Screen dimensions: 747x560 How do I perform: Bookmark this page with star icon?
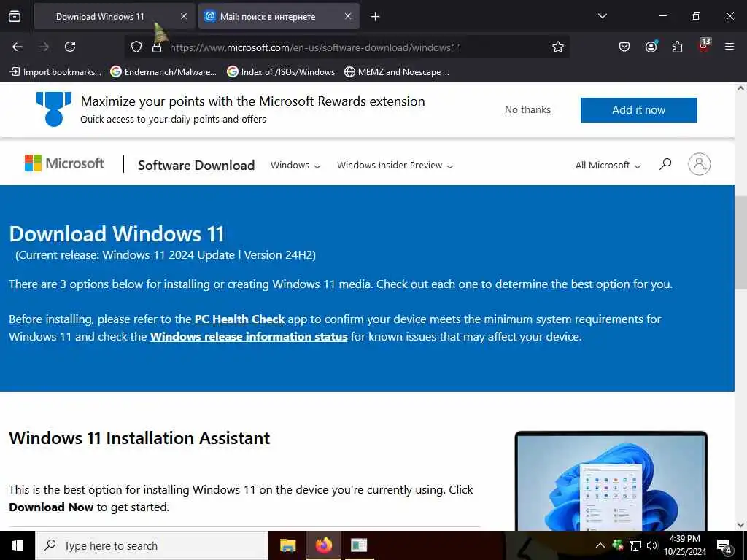(558, 47)
